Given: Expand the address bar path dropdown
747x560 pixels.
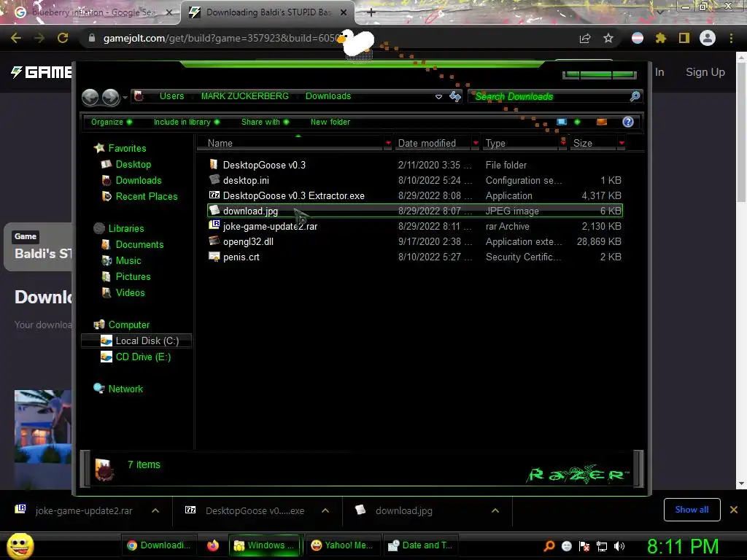Looking at the screenshot, I should pyautogui.click(x=438, y=97).
